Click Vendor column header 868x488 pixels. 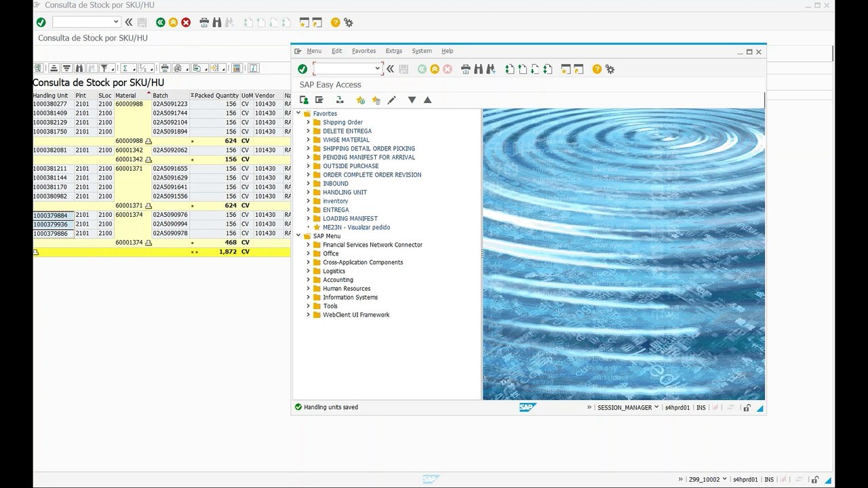[268, 96]
